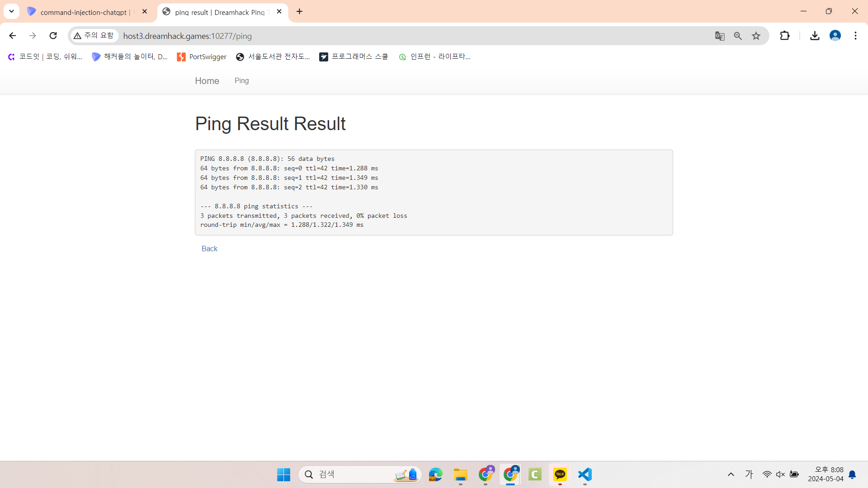Bookmark this page with star icon
The width and height of the screenshot is (868, 488).
point(756,36)
